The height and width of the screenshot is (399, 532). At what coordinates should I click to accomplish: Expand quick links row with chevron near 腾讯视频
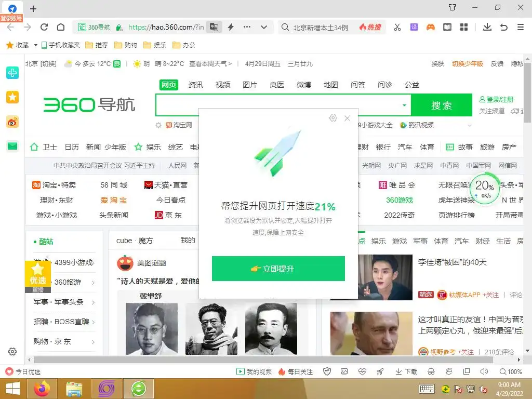click(x=470, y=125)
